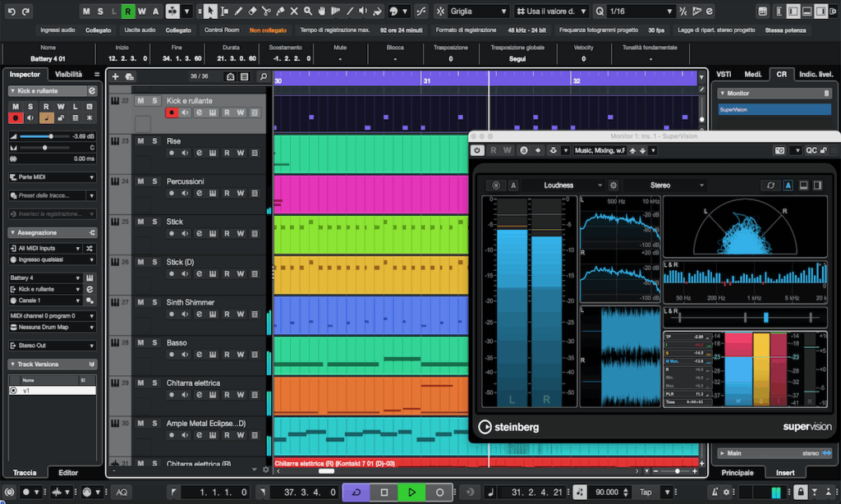Open the Griglia snap type dropdown

coord(479,11)
